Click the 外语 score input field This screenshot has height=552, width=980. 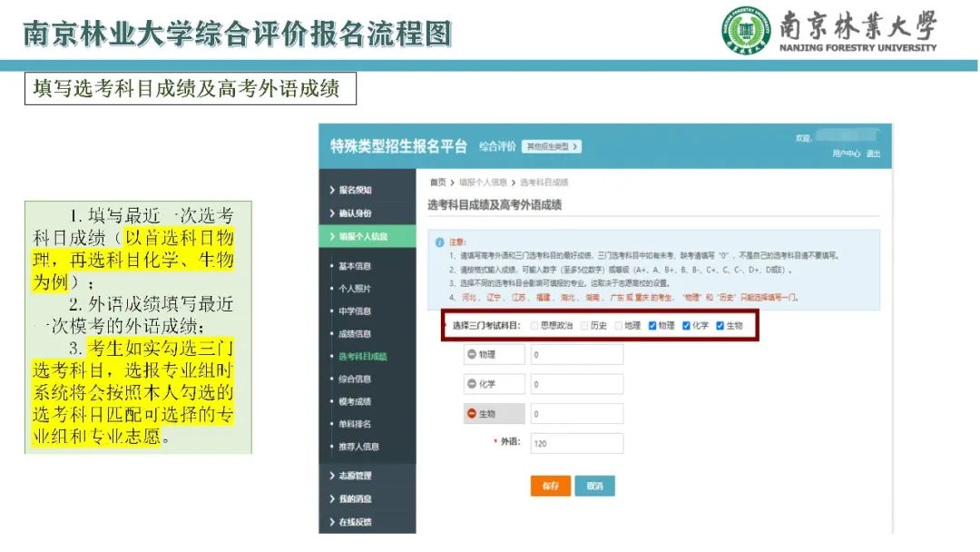tap(576, 444)
